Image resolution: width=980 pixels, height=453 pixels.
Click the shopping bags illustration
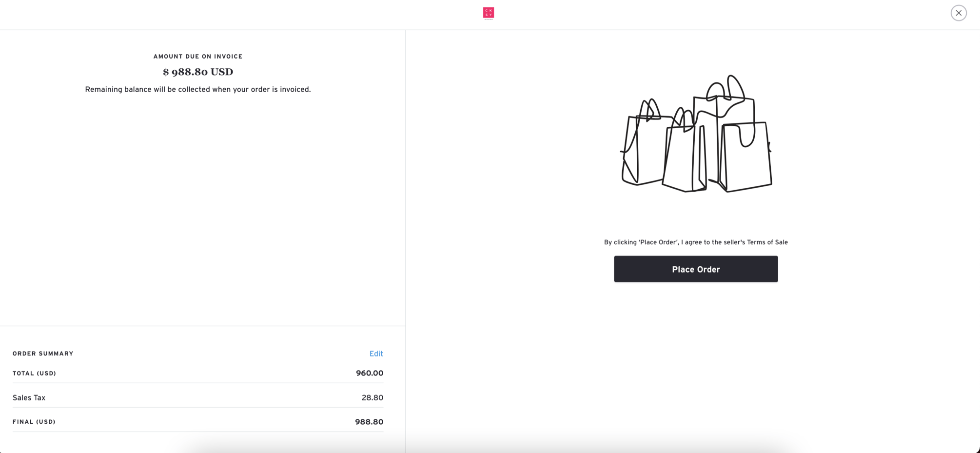(696, 134)
